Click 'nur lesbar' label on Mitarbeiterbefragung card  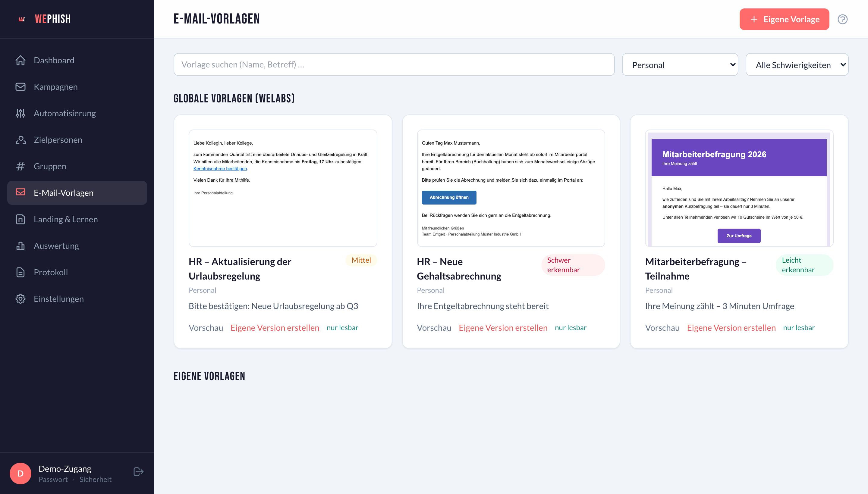pyautogui.click(x=798, y=328)
